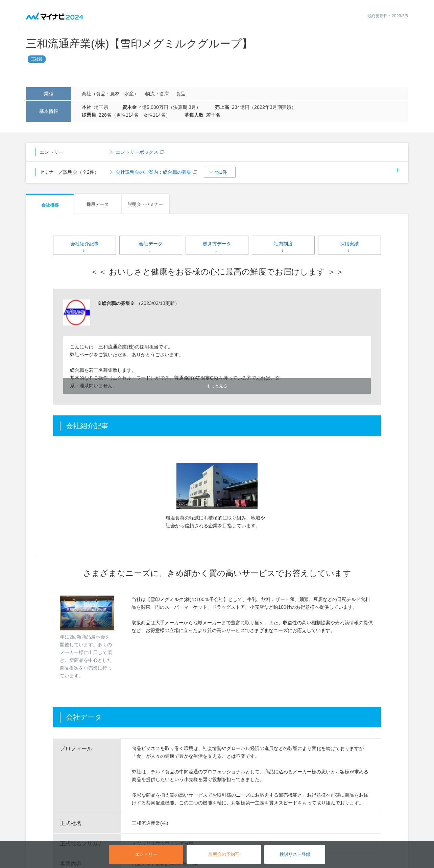
Task: Click the 会社紹介記事 blue heading
Action: (217, 426)
